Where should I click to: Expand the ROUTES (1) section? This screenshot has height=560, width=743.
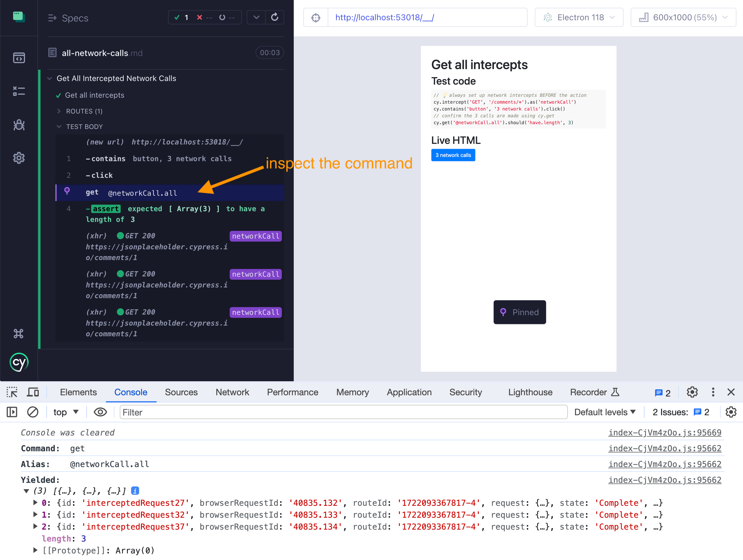point(84,111)
